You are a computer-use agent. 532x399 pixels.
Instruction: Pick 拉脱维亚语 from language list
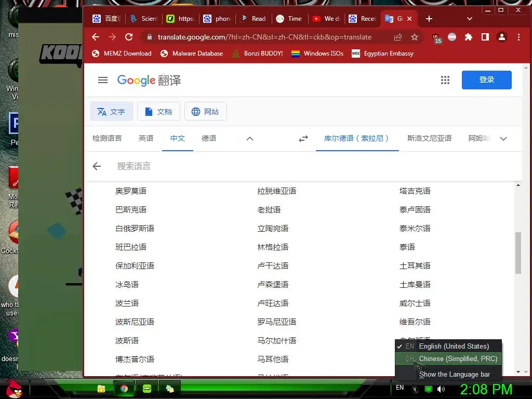[x=276, y=191]
